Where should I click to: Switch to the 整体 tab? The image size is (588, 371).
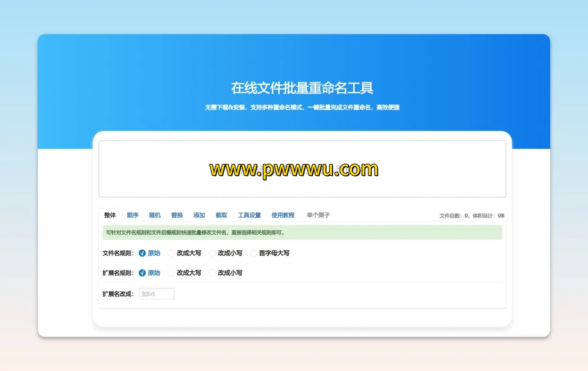[110, 215]
